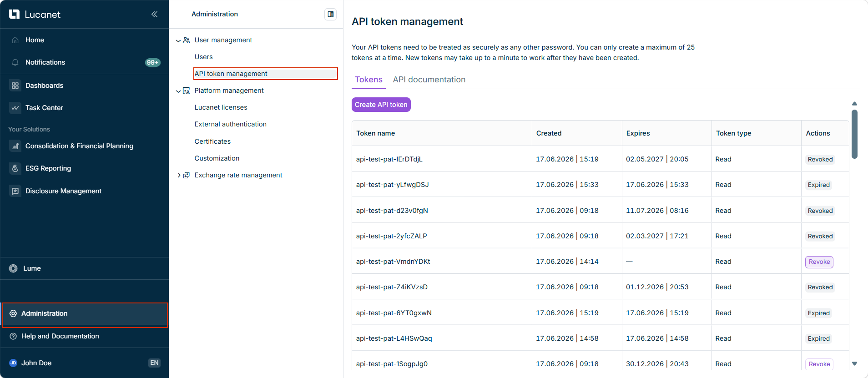This screenshot has height=378, width=868.
Task: Click the ESG Reporting leaf icon
Action: (15, 168)
